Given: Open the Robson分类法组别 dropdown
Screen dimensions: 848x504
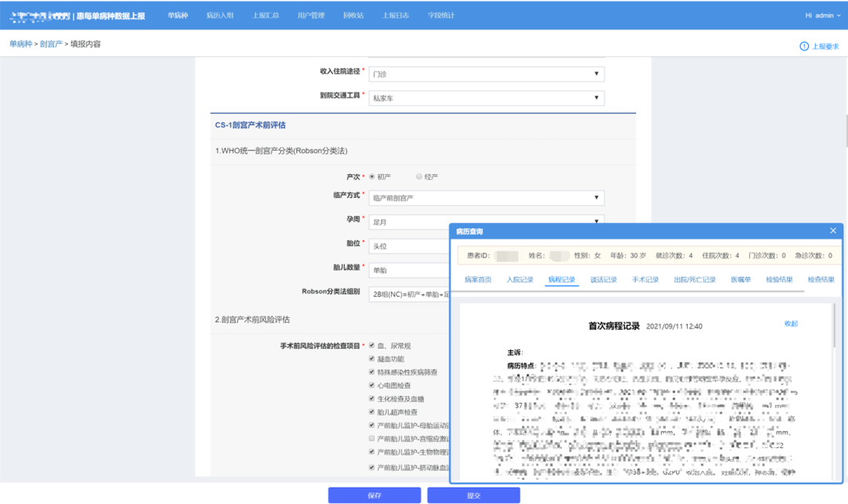Looking at the screenshot, I should [409, 294].
